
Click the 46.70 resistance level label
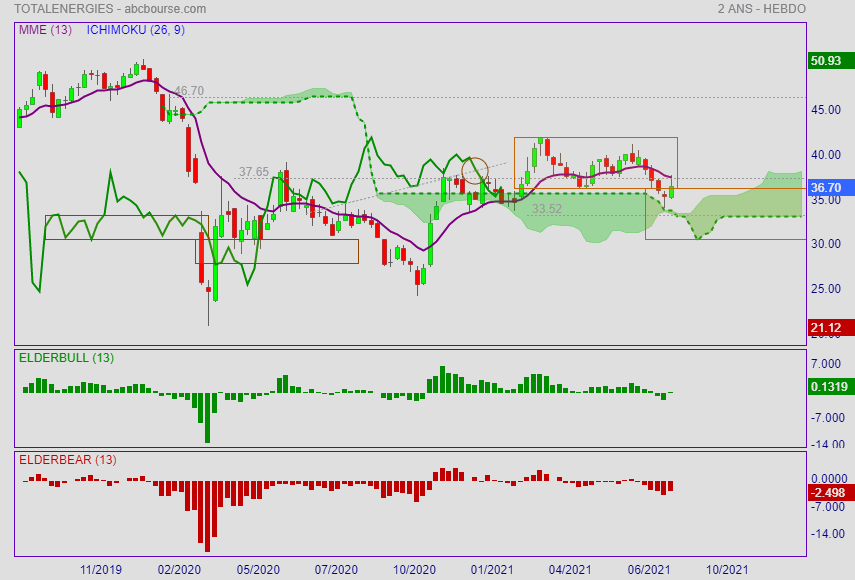(x=189, y=91)
